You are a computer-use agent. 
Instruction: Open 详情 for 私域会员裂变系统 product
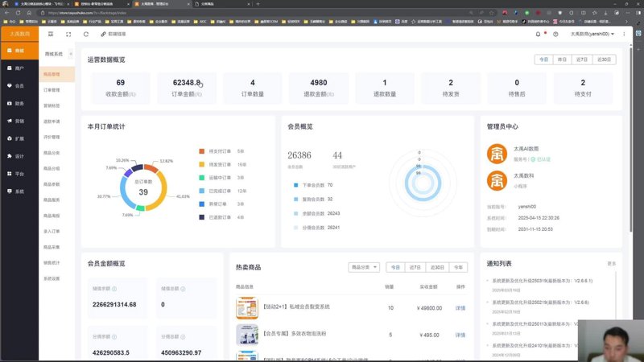click(x=460, y=308)
